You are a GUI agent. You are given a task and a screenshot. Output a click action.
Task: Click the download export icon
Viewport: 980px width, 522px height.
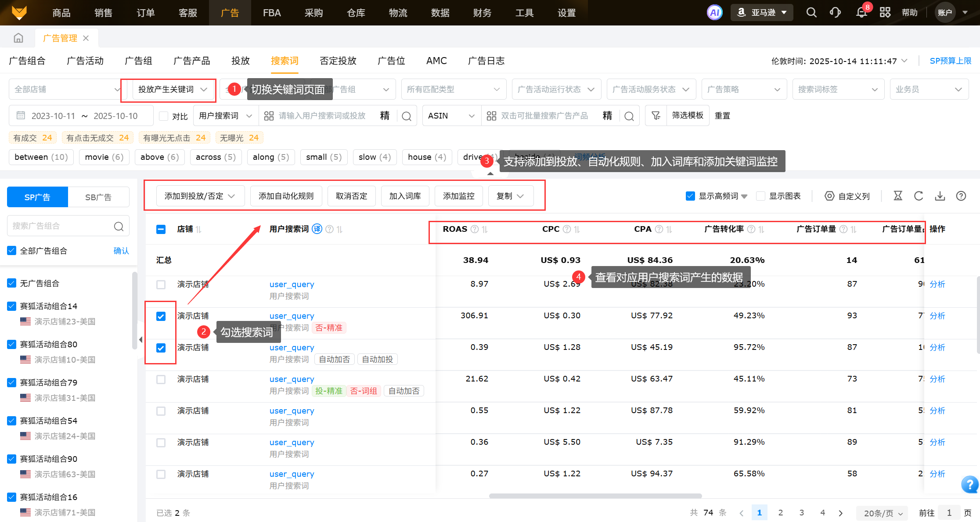[x=940, y=196]
